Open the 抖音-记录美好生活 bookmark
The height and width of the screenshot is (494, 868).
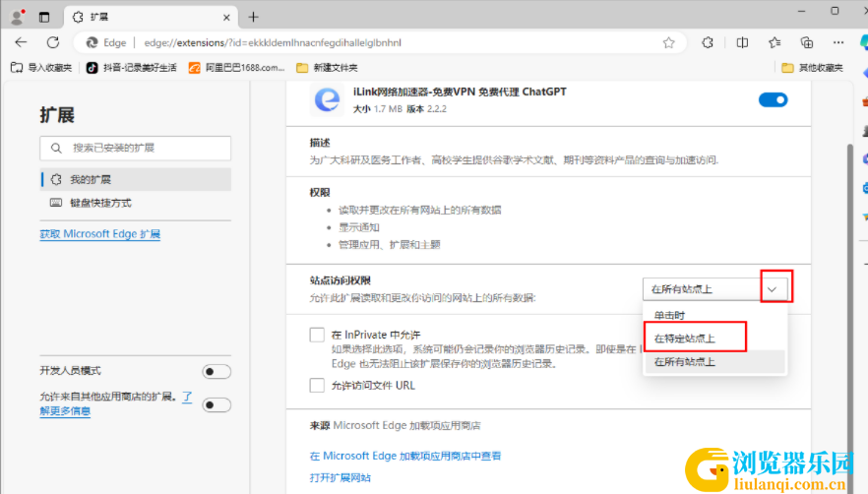132,68
